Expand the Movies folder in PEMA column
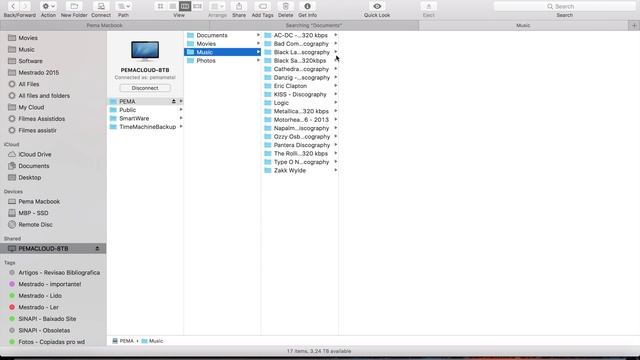This screenshot has width=640, height=360. coord(258,44)
